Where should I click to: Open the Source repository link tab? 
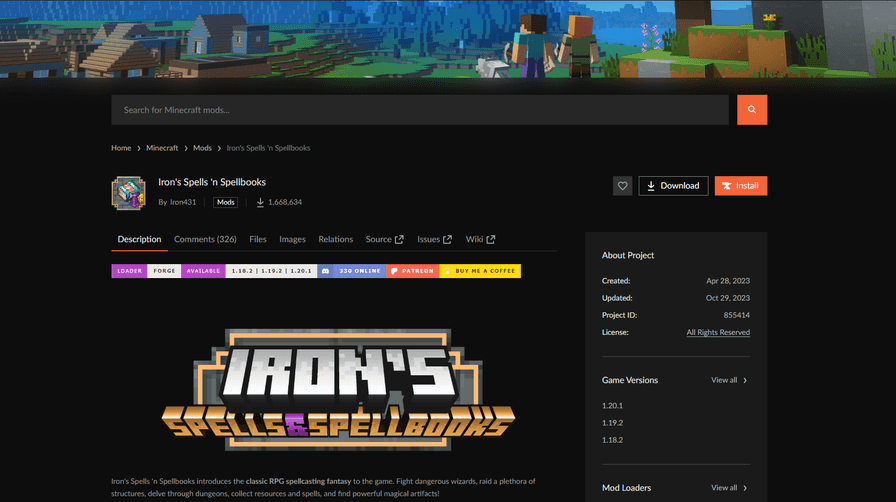[x=384, y=240]
